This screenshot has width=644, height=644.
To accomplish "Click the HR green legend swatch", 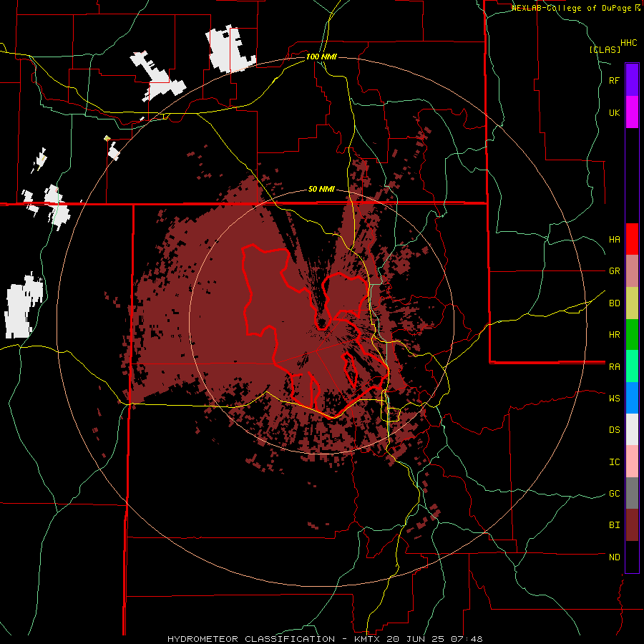I will click(x=632, y=335).
